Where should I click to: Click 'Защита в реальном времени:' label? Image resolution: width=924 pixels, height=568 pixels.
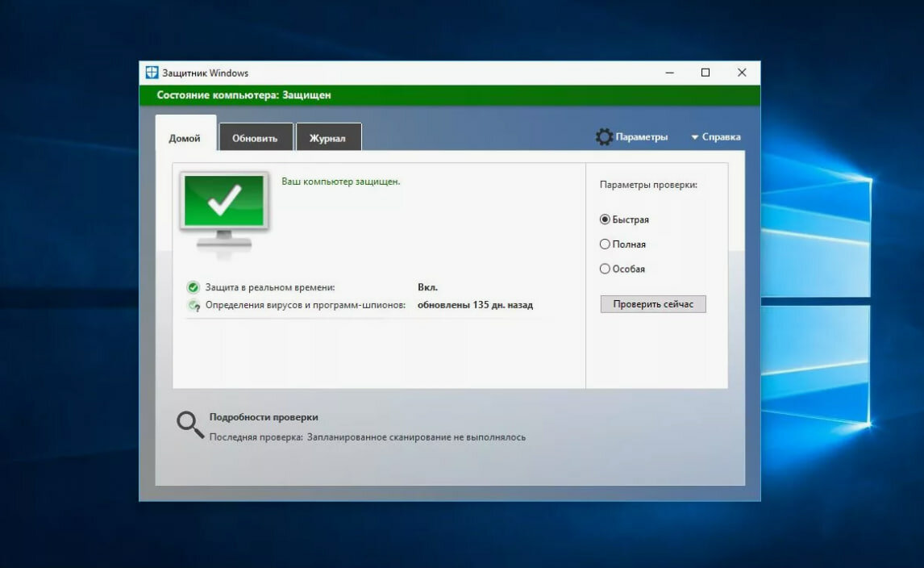click(x=270, y=288)
